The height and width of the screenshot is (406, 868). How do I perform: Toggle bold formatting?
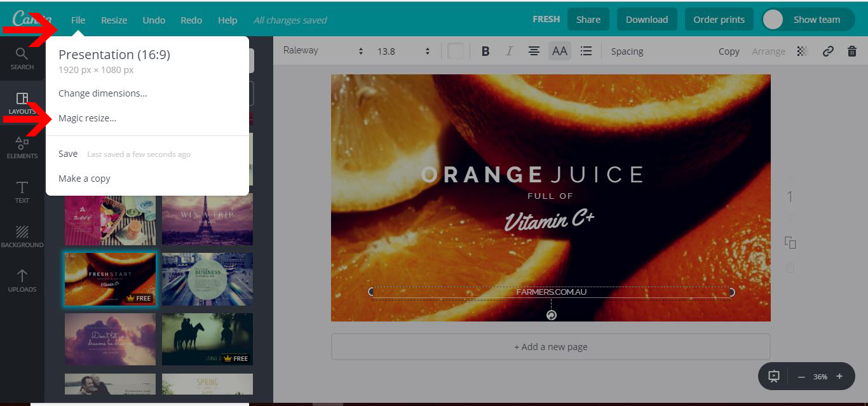(x=485, y=51)
